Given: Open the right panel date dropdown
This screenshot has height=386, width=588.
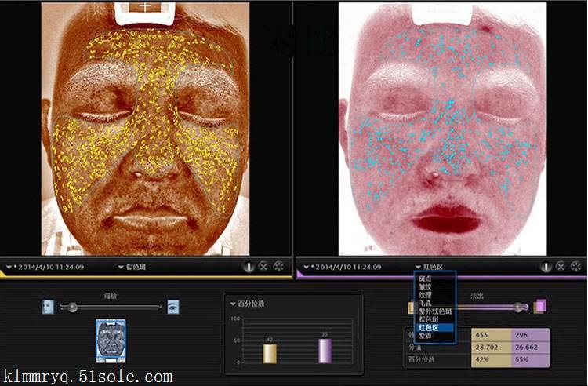Looking at the screenshot, I should (307, 267).
